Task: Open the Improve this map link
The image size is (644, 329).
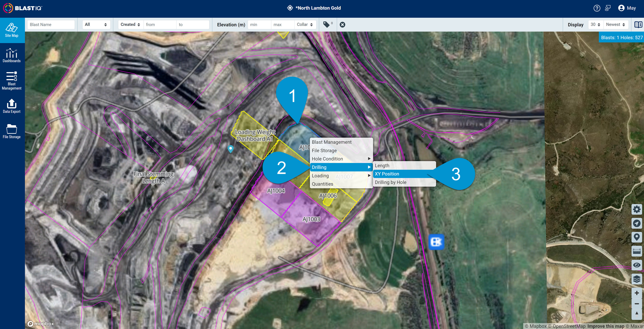Action: [606, 326]
